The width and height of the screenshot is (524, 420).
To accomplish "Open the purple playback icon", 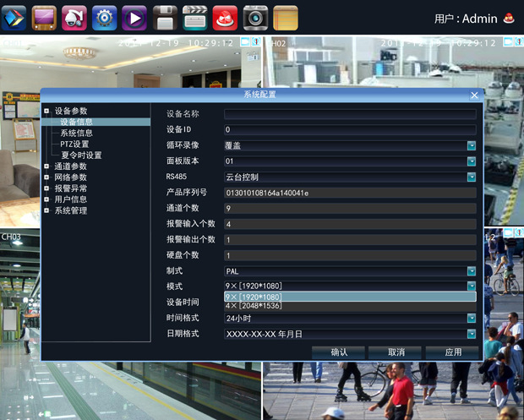I will click(134, 18).
